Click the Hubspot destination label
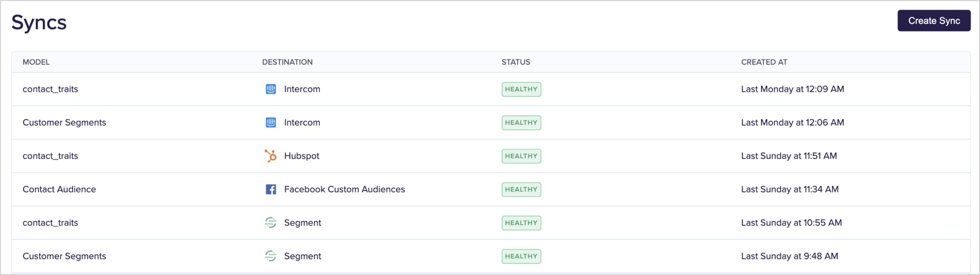The height and width of the screenshot is (275, 980). tap(301, 156)
